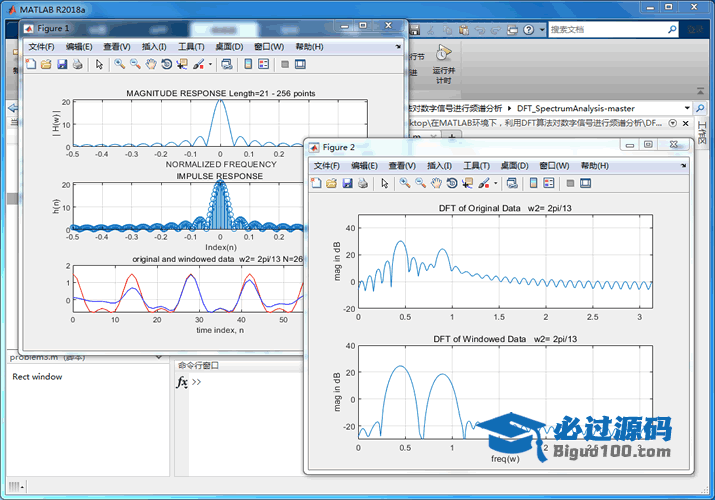This screenshot has height=500, width=715.
Task: Click folder search magnifier beside path bar
Action: point(700,108)
